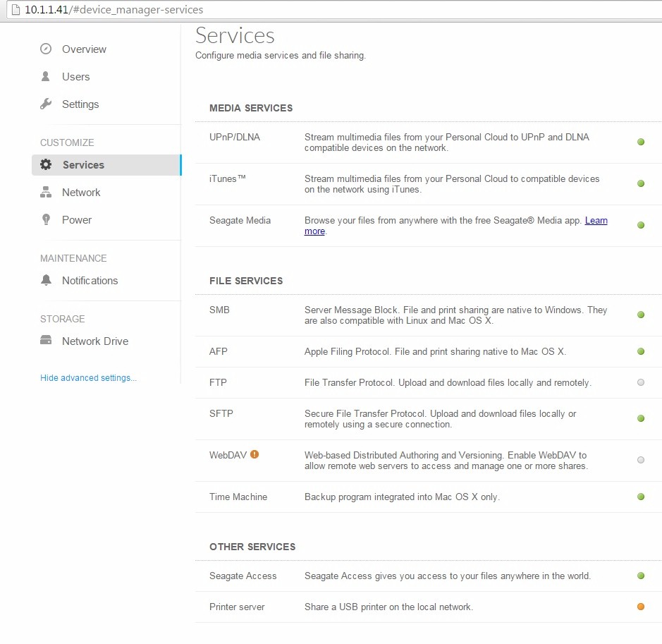Enable the FTP service grey dot

[x=640, y=382]
